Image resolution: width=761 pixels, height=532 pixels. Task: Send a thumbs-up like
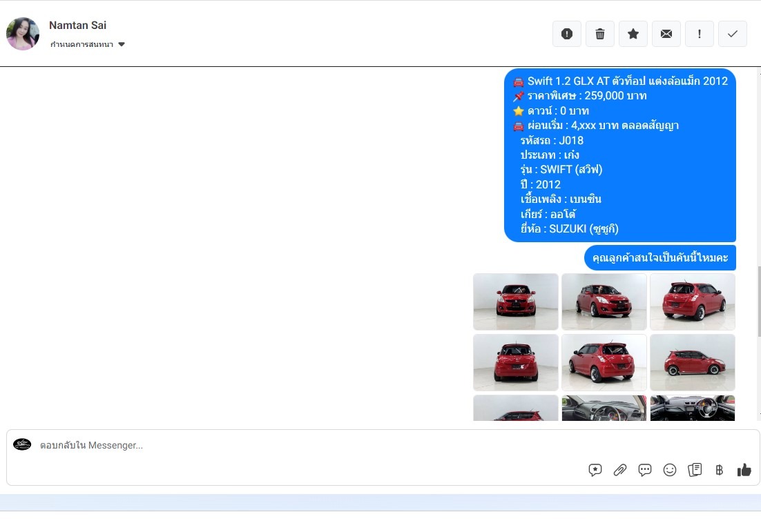click(x=744, y=470)
